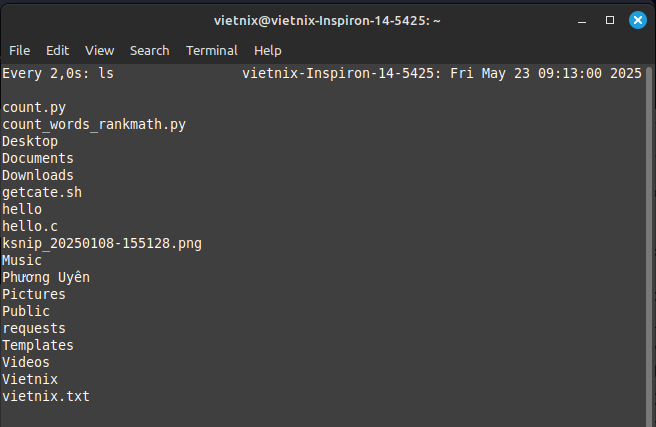Click the terminal's vertical scrollbar
This screenshot has width=656, height=427.
tap(649, 246)
